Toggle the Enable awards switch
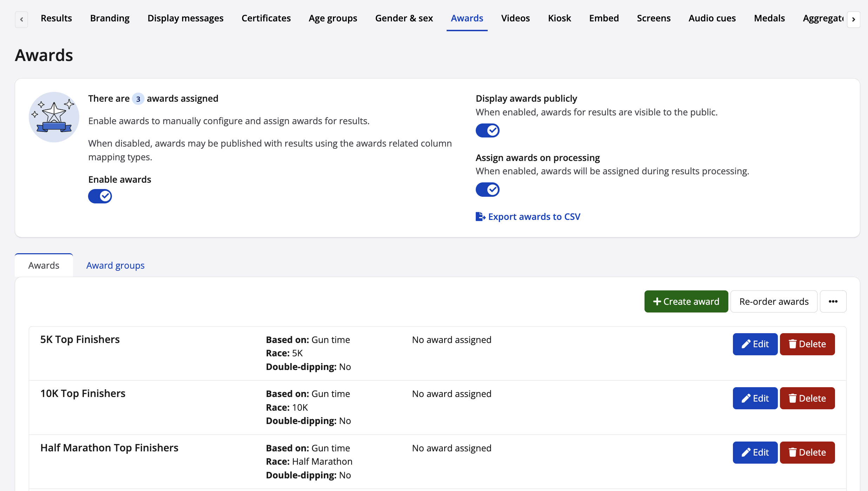The width and height of the screenshot is (868, 491). [x=100, y=196]
